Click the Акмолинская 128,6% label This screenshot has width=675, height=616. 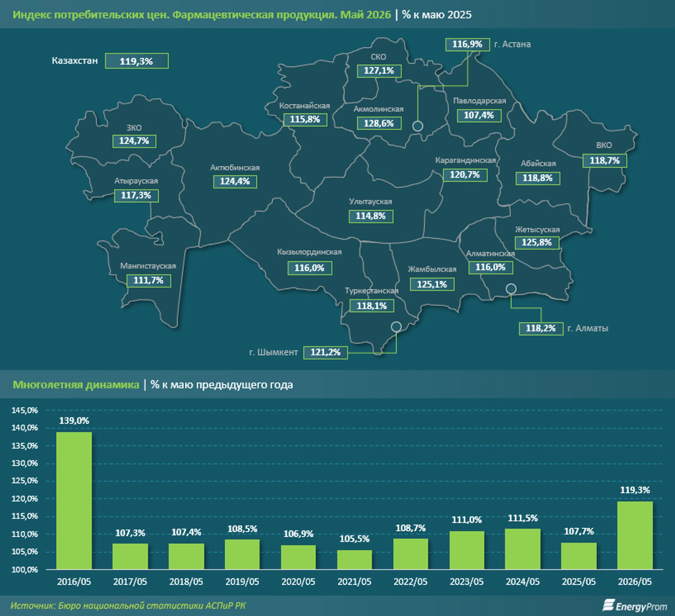tap(379, 123)
